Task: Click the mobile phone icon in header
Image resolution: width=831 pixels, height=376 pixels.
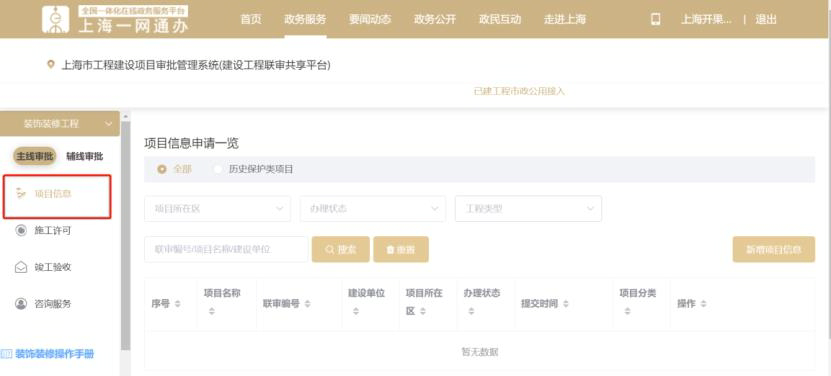Action: click(x=656, y=20)
